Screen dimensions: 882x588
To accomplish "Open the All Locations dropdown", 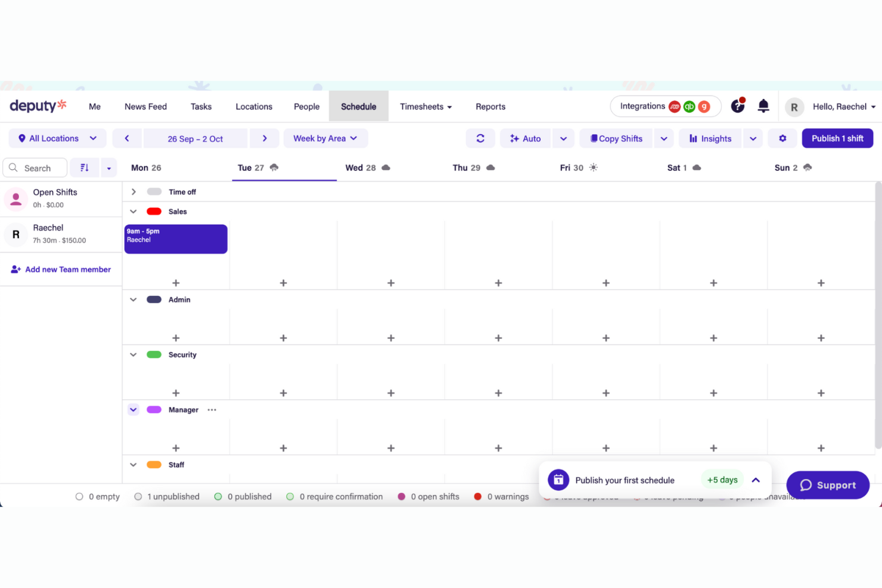I will pos(57,138).
